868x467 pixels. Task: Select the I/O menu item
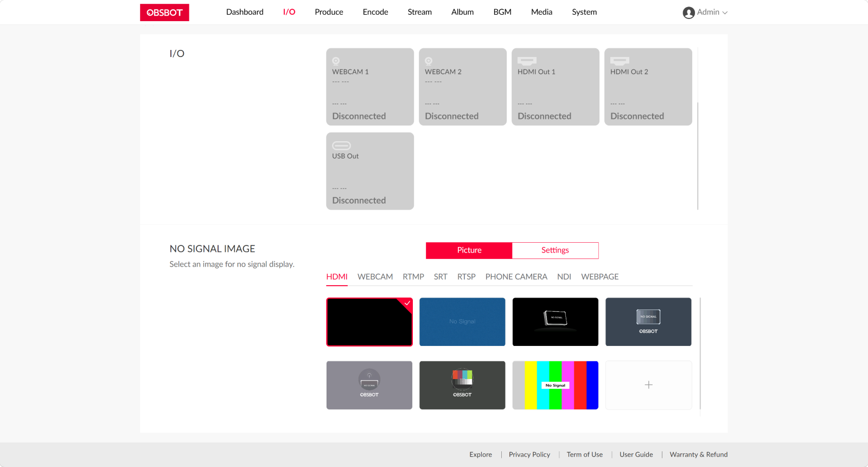coord(289,12)
